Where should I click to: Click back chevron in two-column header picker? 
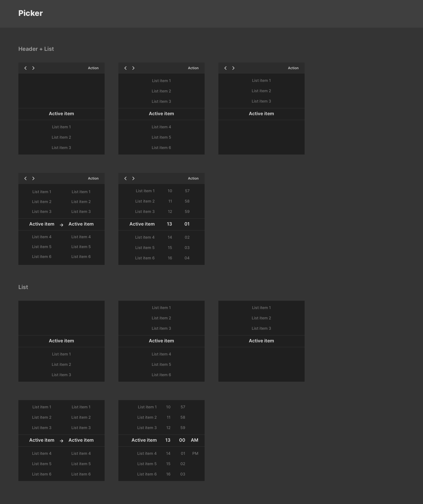point(26,178)
